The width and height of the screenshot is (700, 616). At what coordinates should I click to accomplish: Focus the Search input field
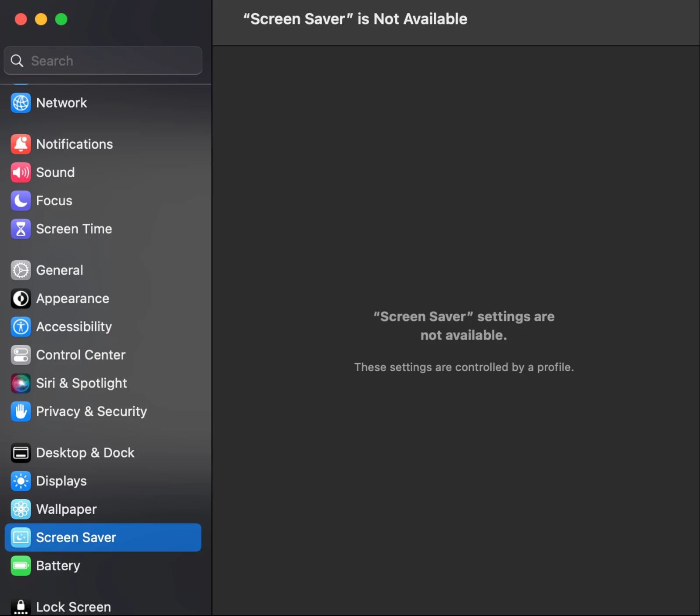point(103,61)
